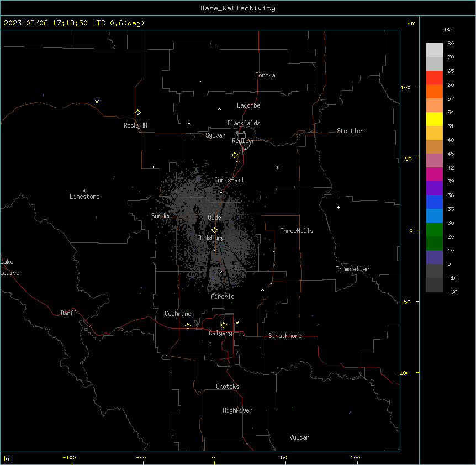Click the Base_Reflectivity title
Screen dimensions: 476x465
pos(238,8)
